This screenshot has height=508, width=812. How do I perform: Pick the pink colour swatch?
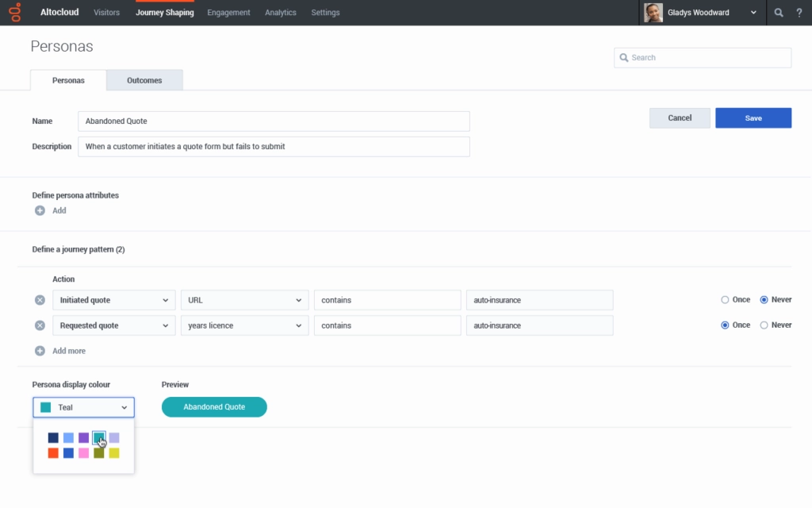[83, 453]
